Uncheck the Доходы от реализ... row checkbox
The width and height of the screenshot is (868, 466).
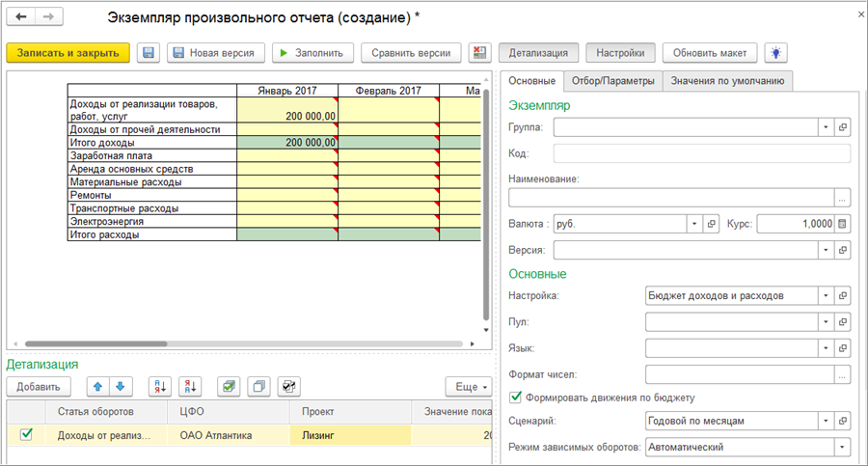point(26,435)
